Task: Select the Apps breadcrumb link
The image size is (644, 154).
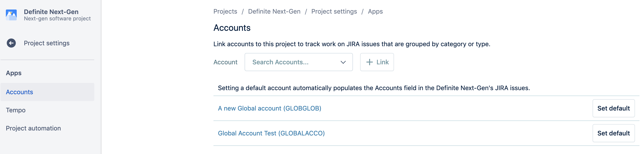Action: [x=375, y=12]
